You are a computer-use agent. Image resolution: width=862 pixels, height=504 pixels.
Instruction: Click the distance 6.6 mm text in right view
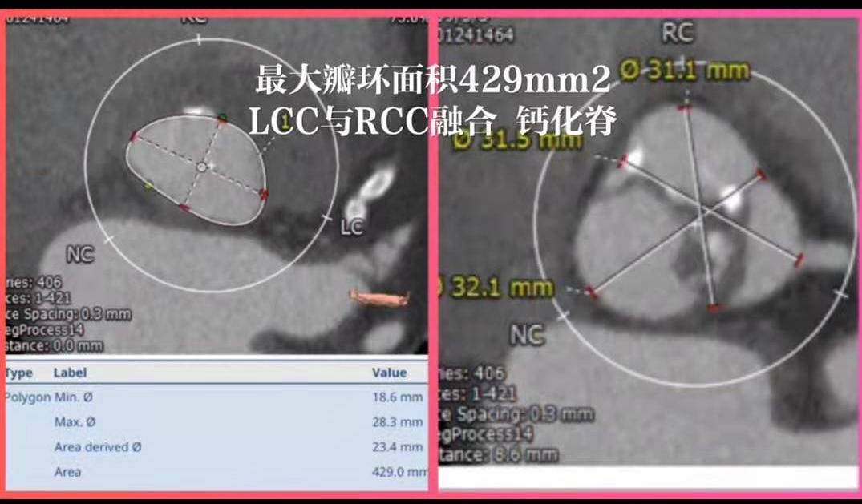[499, 454]
